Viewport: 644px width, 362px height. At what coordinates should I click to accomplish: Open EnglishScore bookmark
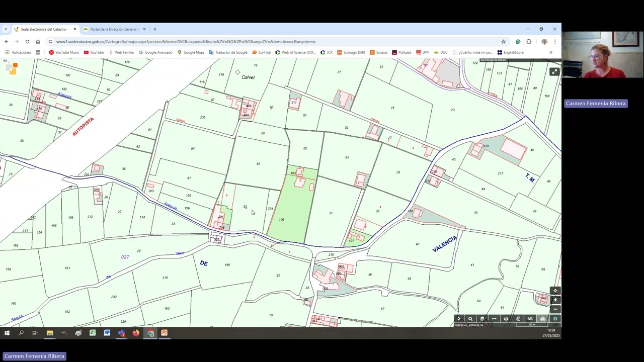click(x=510, y=52)
